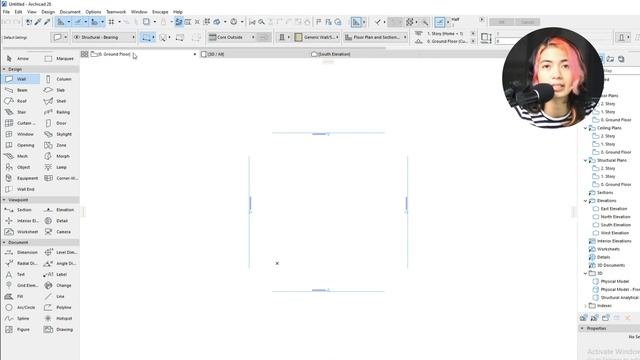Choose the Roof tool
640x360 pixels.
[21, 101]
